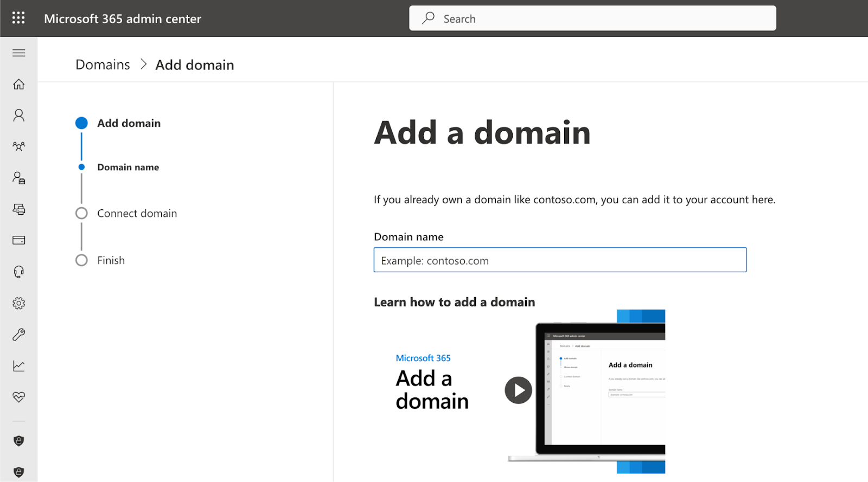868x482 pixels.
Task: Open Resources icon (printer-like) in sidebar
Action: (x=19, y=209)
